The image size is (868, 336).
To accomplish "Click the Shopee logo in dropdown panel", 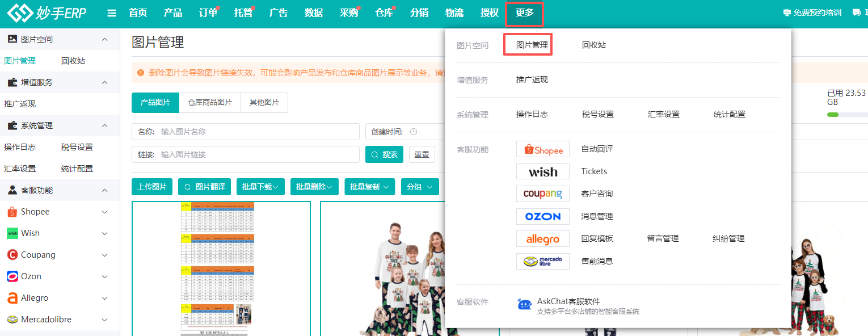I will coord(543,149).
